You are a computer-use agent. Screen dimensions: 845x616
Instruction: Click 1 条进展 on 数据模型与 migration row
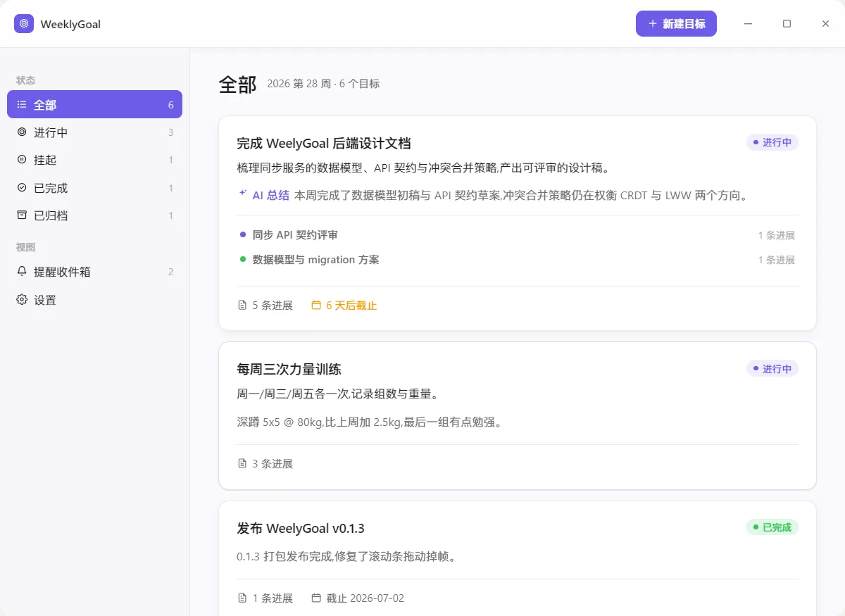777,260
